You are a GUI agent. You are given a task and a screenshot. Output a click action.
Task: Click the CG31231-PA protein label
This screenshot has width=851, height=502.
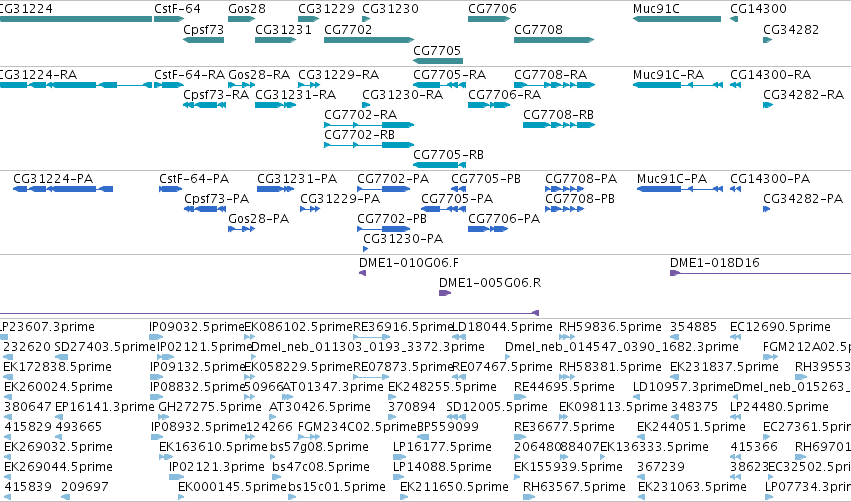[297, 179]
